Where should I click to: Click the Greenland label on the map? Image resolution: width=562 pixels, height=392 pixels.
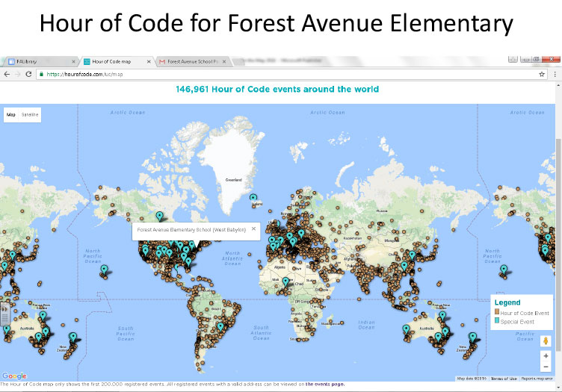tap(233, 180)
